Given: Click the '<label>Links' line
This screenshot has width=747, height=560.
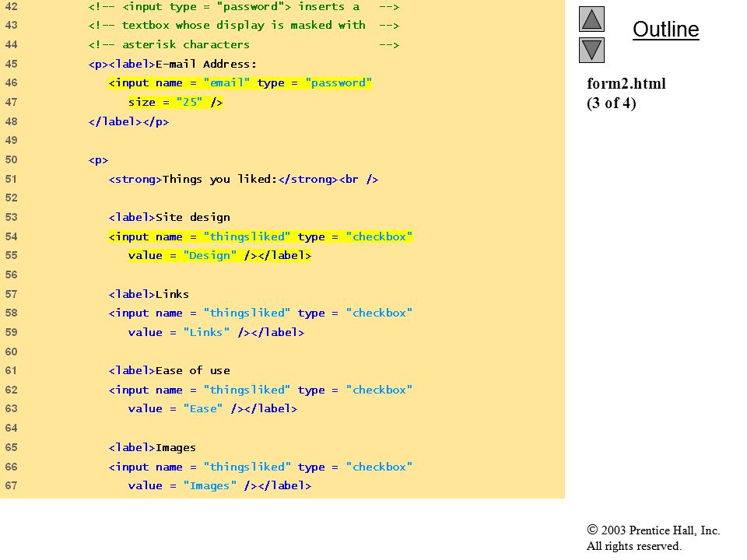Looking at the screenshot, I should [149, 294].
